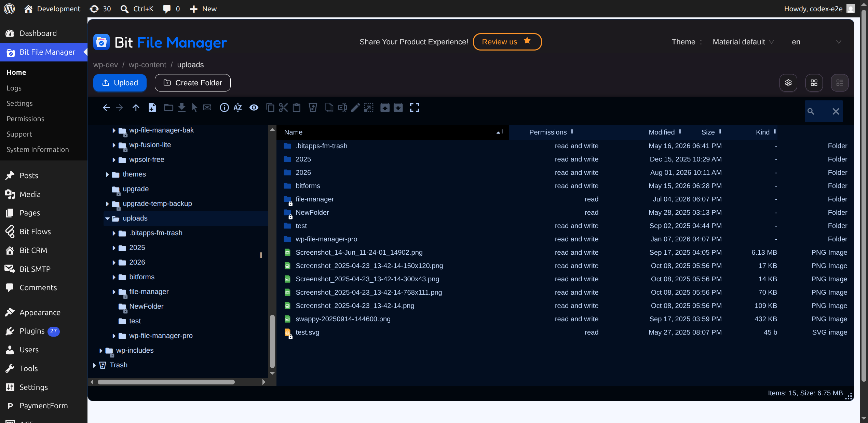
Task: Click the scissors cut icon
Action: click(283, 108)
